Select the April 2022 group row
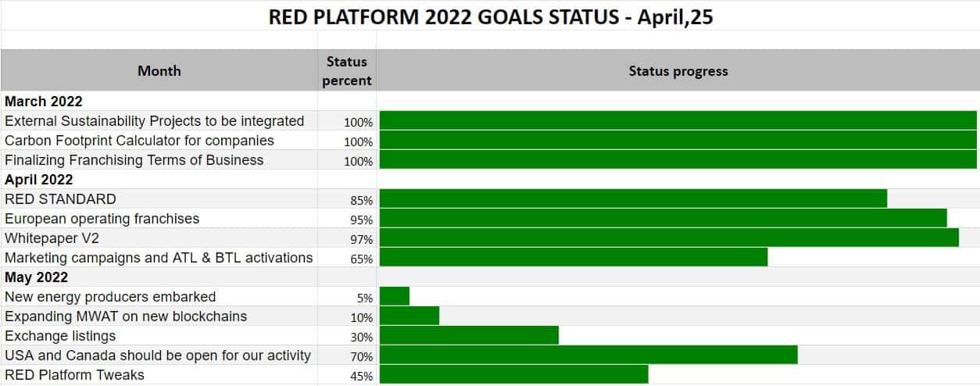 tap(39, 179)
